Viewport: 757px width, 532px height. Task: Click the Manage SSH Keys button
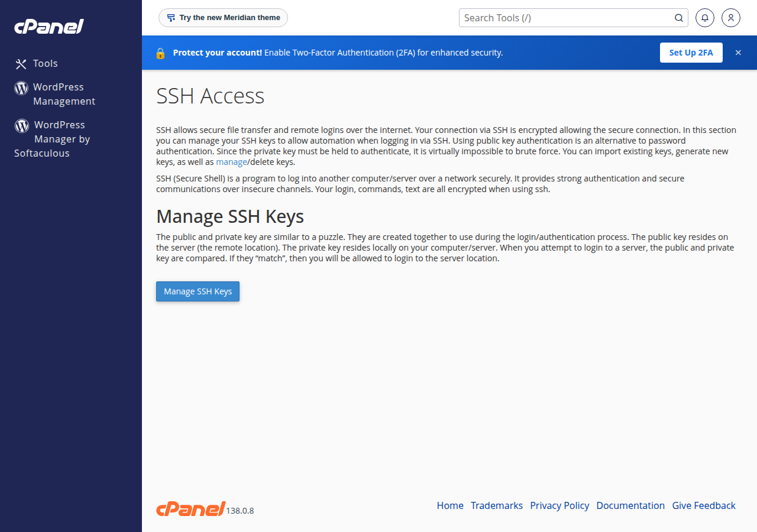click(198, 291)
